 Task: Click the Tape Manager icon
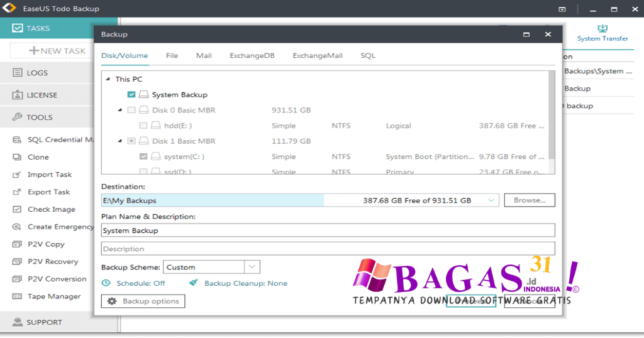point(17,296)
